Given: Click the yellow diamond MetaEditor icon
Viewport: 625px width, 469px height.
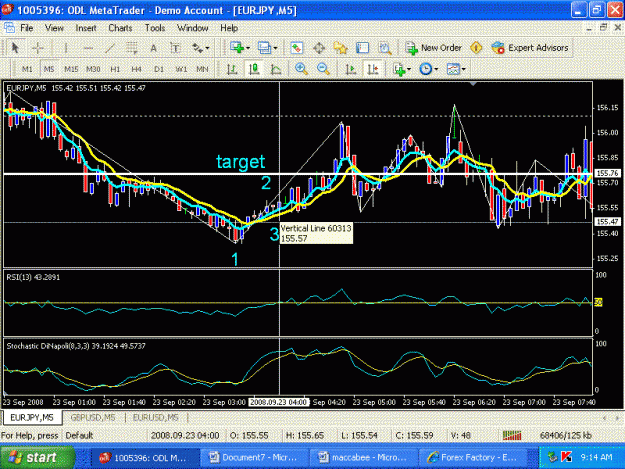Looking at the screenshot, I should coord(476,48).
